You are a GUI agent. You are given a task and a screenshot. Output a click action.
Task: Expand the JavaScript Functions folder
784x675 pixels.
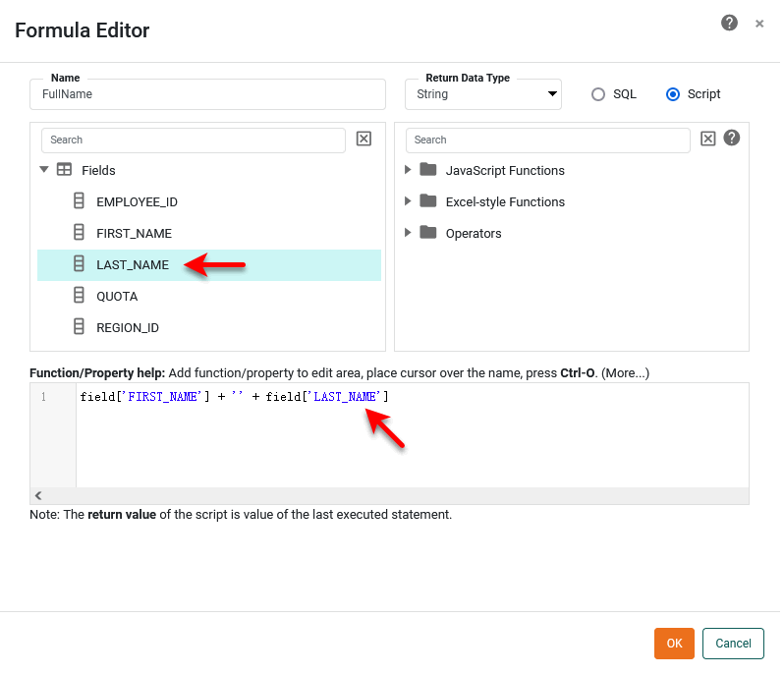coord(409,170)
